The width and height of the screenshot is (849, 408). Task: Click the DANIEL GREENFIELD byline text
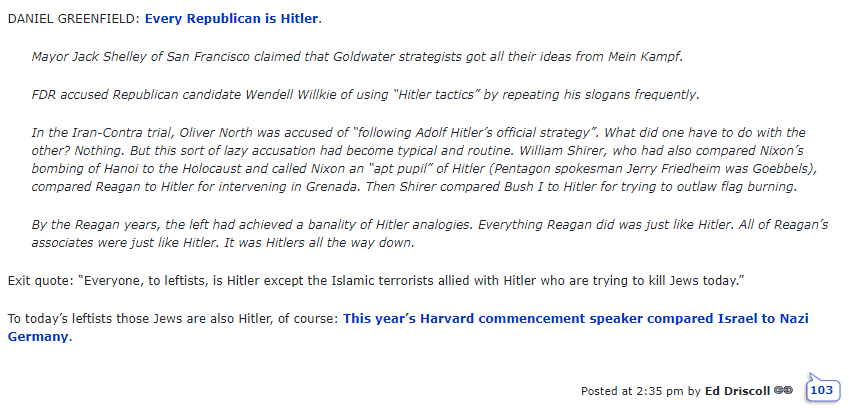(x=73, y=19)
